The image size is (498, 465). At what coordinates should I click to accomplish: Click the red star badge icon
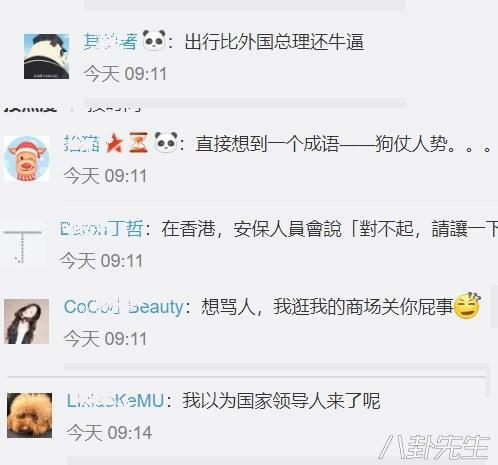(x=114, y=143)
